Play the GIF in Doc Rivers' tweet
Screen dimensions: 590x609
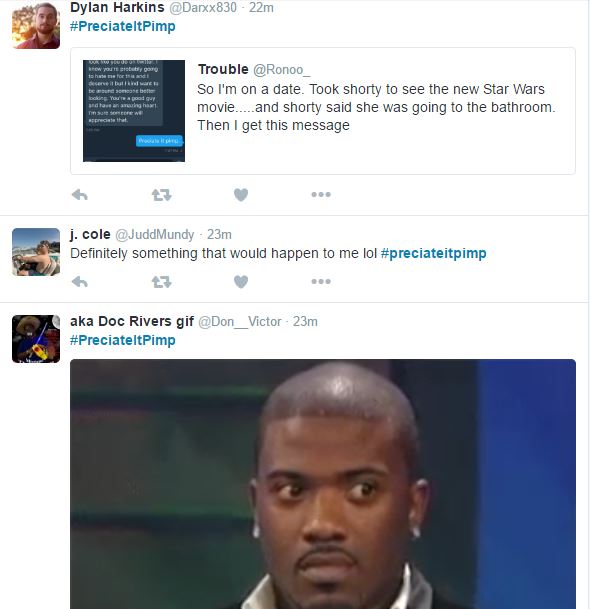(323, 484)
